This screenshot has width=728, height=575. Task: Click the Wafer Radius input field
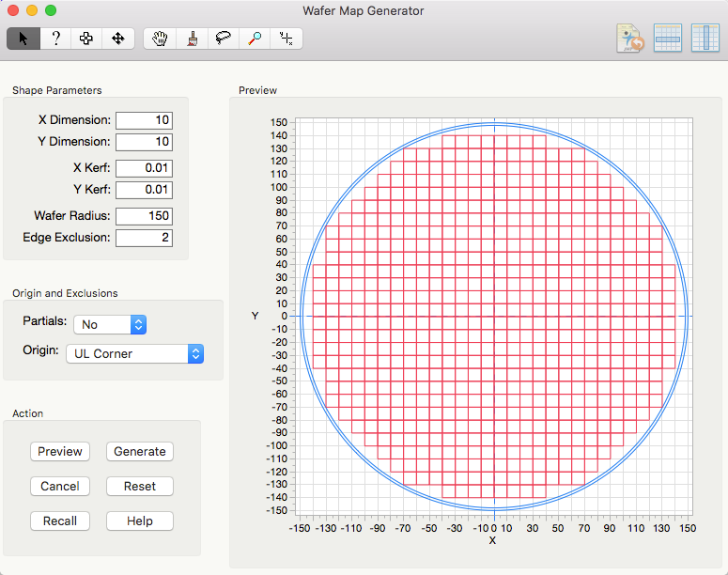point(145,216)
